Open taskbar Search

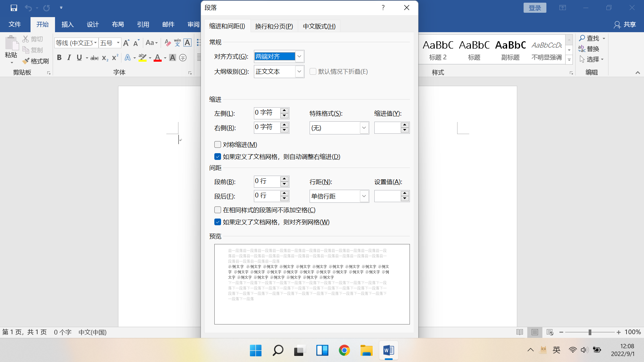coord(278,351)
